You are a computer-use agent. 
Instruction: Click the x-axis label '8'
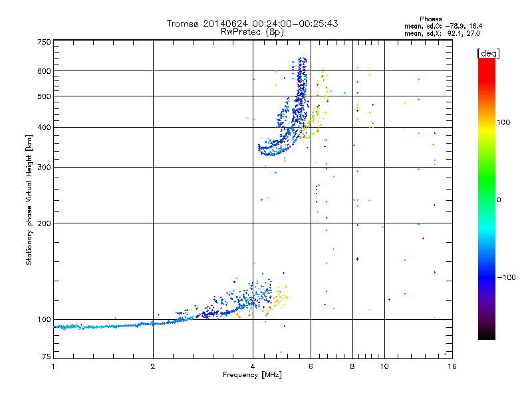pos(352,366)
